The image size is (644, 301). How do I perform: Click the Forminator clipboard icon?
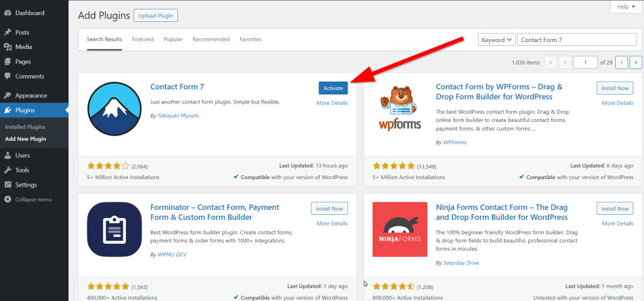114,229
